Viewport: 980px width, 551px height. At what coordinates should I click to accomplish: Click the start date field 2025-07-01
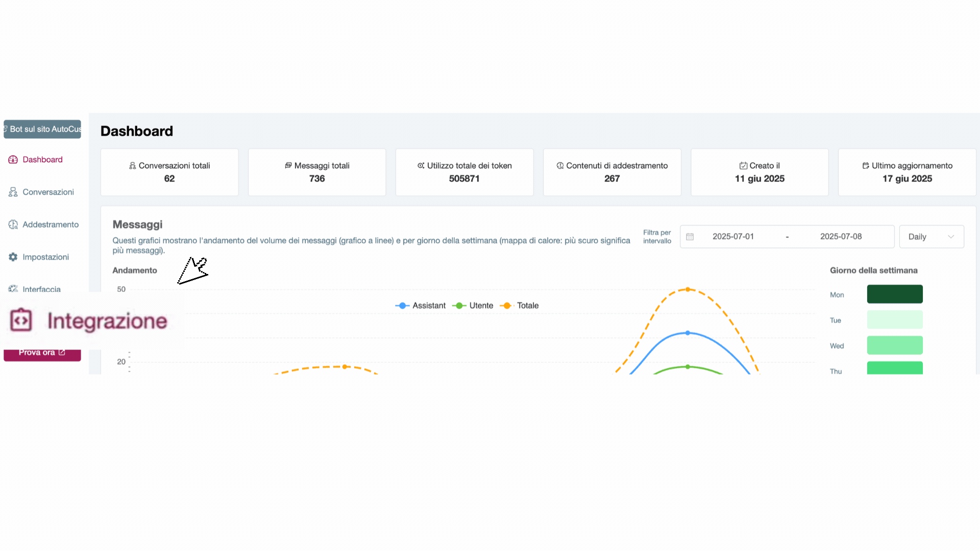pyautogui.click(x=733, y=237)
